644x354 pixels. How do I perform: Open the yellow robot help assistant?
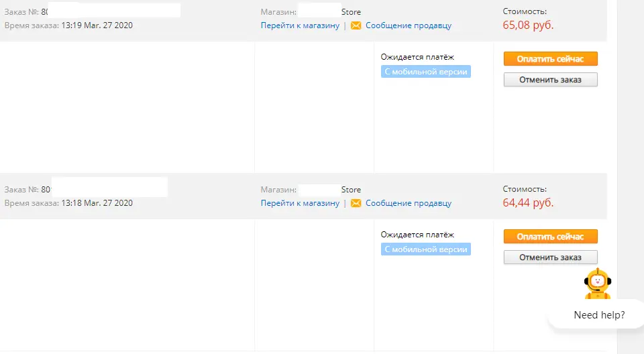pos(598,284)
